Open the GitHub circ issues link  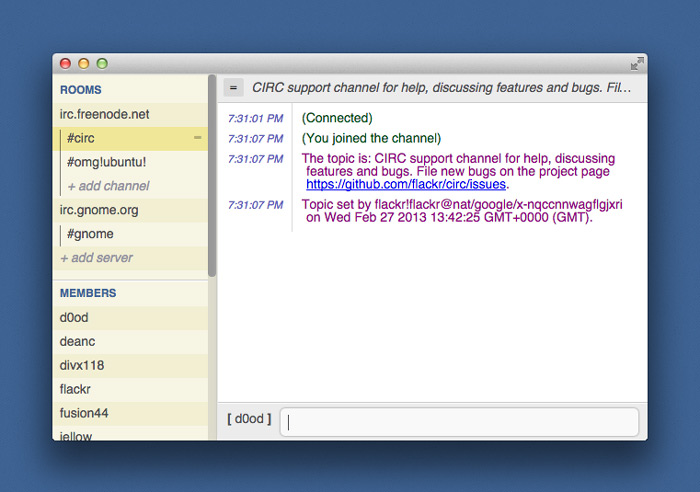(406, 185)
